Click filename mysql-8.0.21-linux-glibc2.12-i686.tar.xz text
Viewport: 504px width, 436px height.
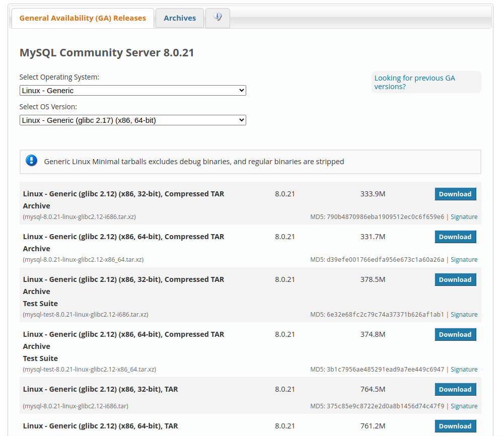pos(80,217)
